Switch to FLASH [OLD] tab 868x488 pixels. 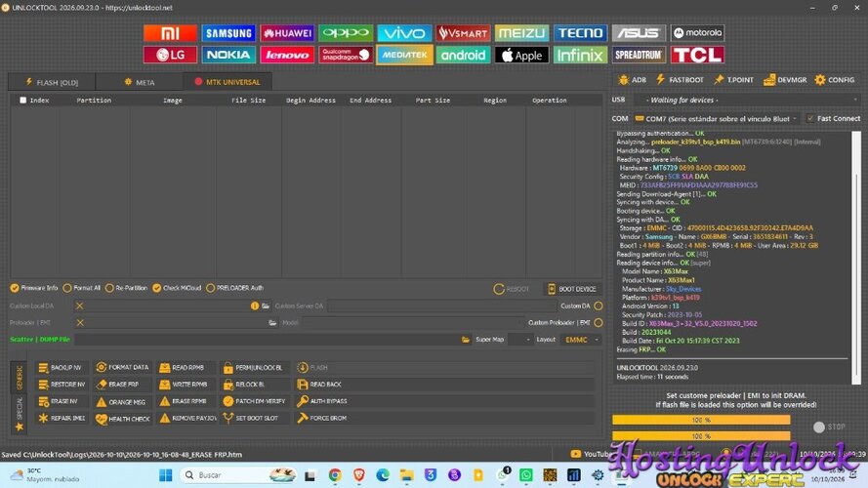(52, 82)
